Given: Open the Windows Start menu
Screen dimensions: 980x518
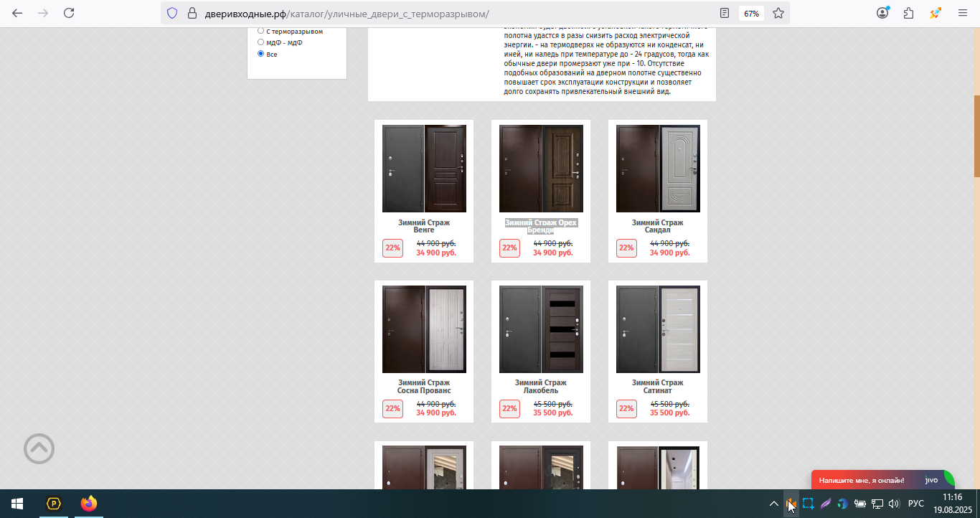Looking at the screenshot, I should click(17, 504).
